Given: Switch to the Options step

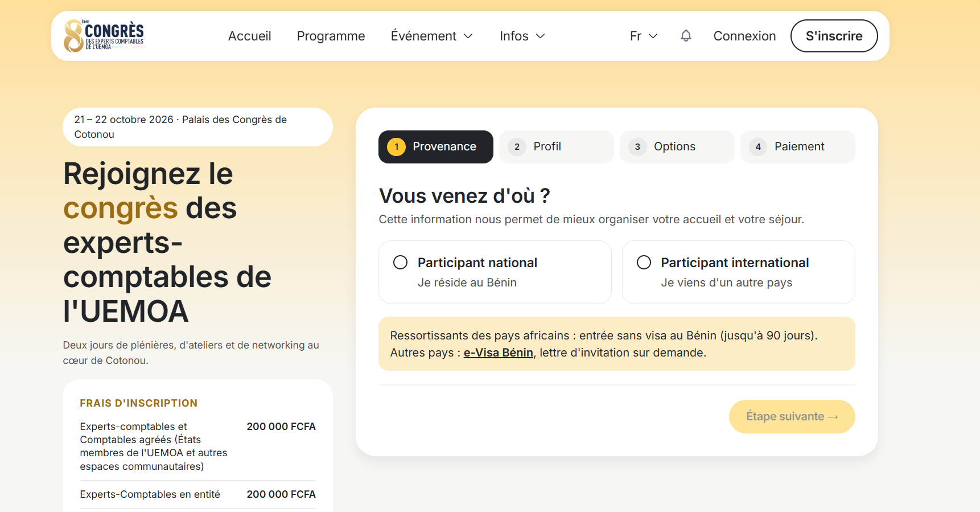Looking at the screenshot, I should (677, 147).
